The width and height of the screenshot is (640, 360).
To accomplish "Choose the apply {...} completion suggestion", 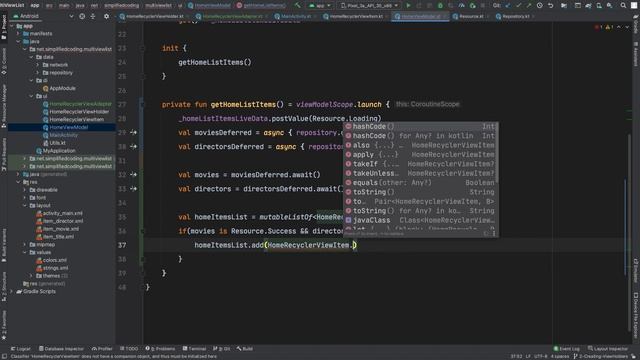I will click(x=420, y=155).
